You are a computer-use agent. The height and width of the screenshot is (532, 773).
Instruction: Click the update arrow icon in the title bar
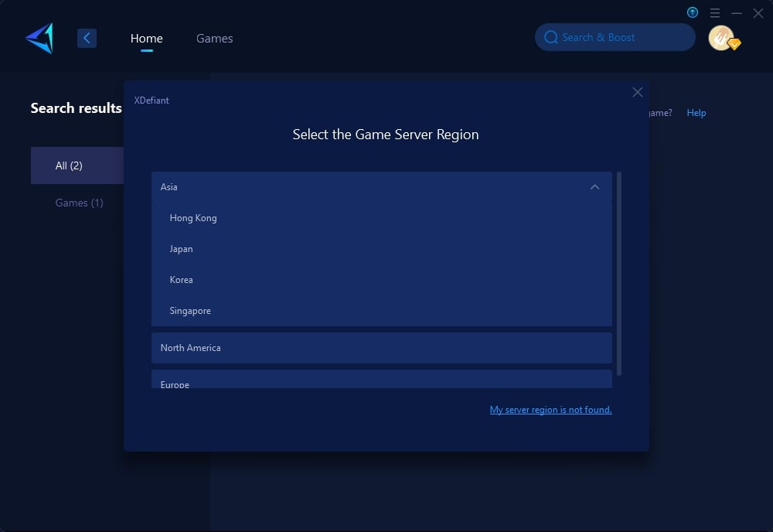692,12
